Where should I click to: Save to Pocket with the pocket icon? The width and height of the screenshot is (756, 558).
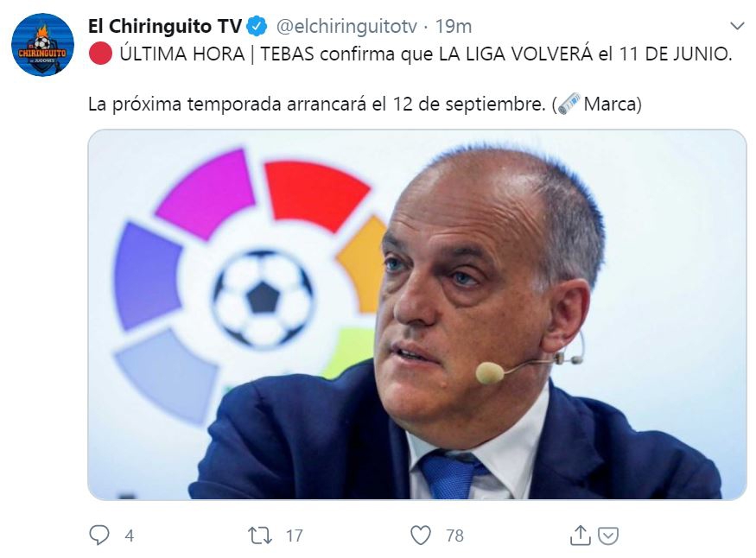608,536
